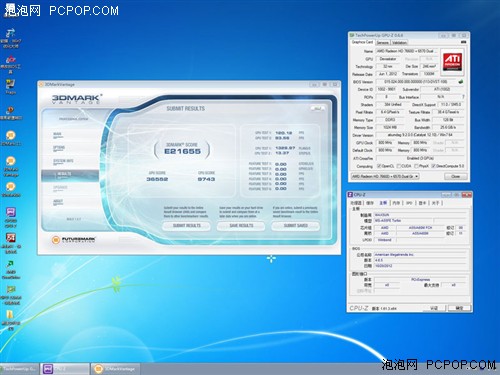500x375 pixels.
Task: Click the GPU Name field in GPU-Z
Action: [407, 51]
